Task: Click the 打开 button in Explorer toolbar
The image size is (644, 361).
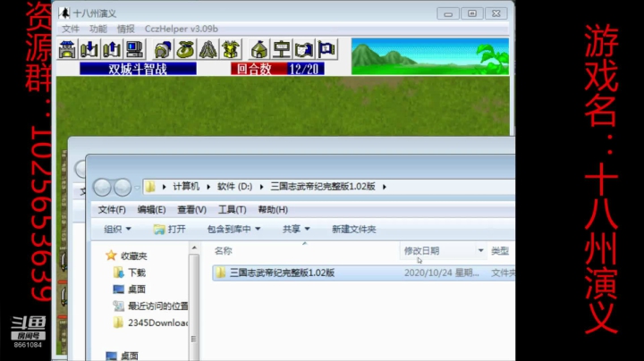Action: click(170, 229)
